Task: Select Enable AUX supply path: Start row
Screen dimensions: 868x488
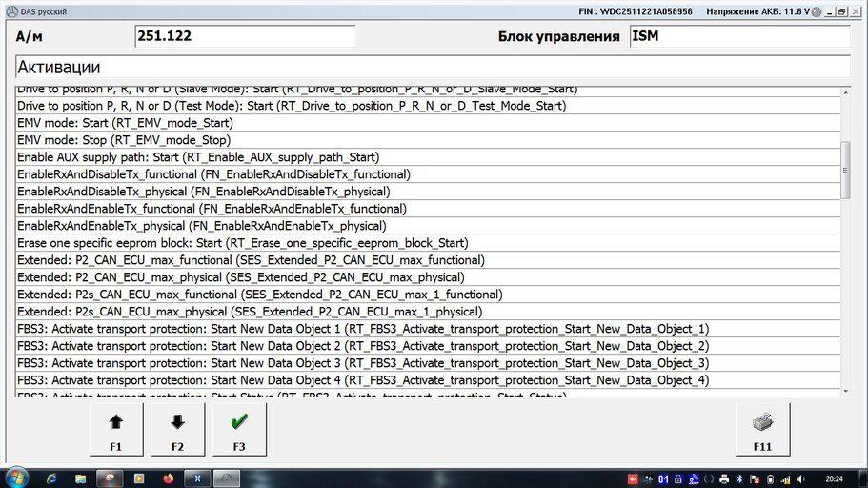Action: (x=428, y=157)
